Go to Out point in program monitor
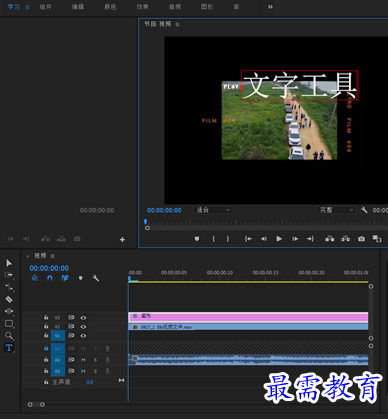This screenshot has width=388, height=419. 310,239
